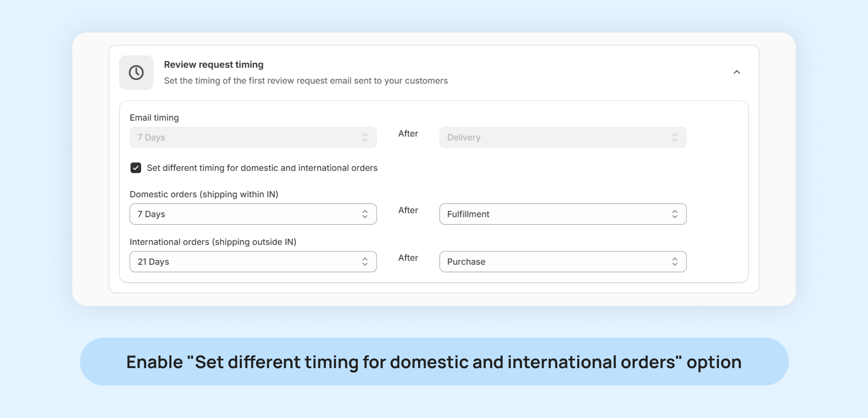Click the stepper arrows on Fulfillment select

675,214
